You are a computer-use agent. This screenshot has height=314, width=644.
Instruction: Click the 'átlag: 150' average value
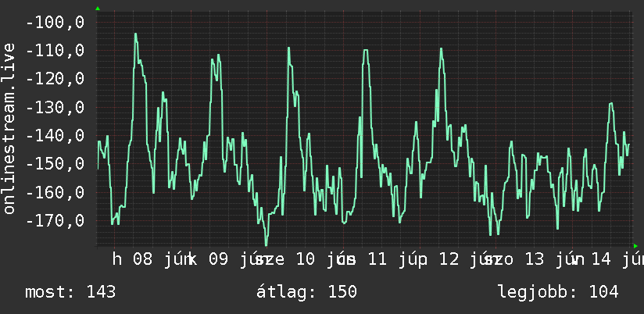pos(307,292)
